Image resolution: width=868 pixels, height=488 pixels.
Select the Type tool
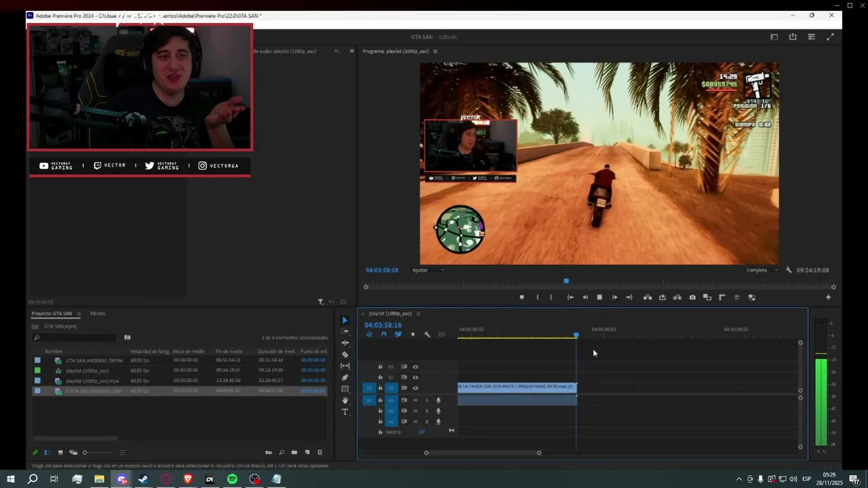tap(345, 412)
